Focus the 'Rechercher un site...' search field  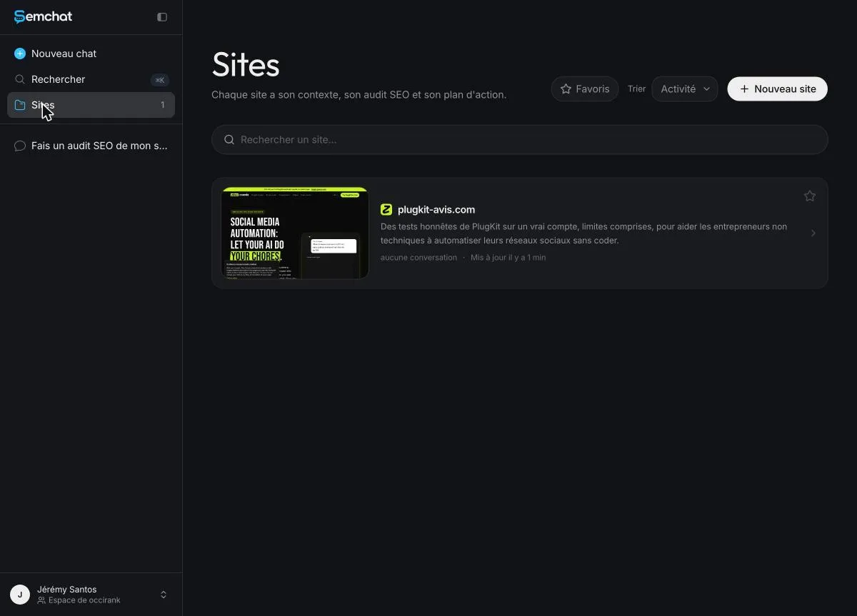click(x=520, y=140)
